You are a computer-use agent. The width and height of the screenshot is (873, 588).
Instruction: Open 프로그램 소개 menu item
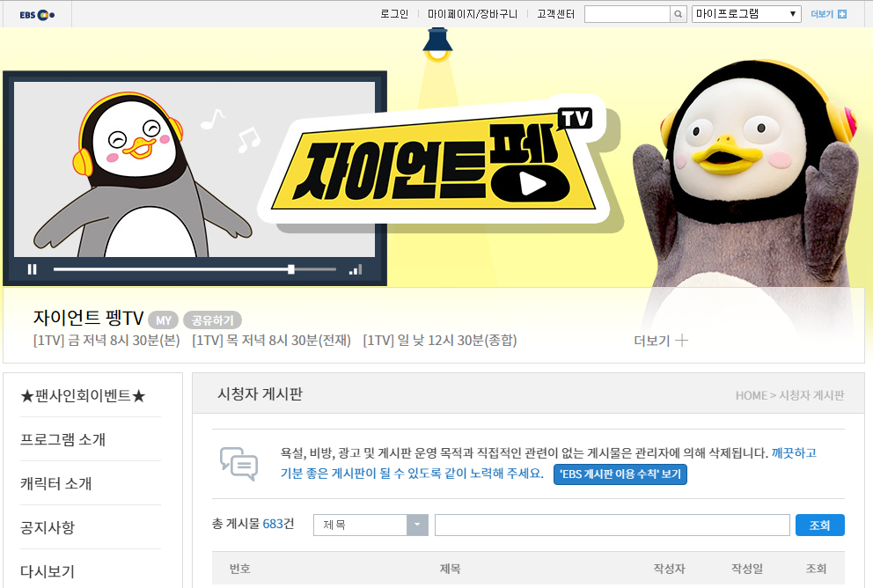pyautogui.click(x=62, y=440)
